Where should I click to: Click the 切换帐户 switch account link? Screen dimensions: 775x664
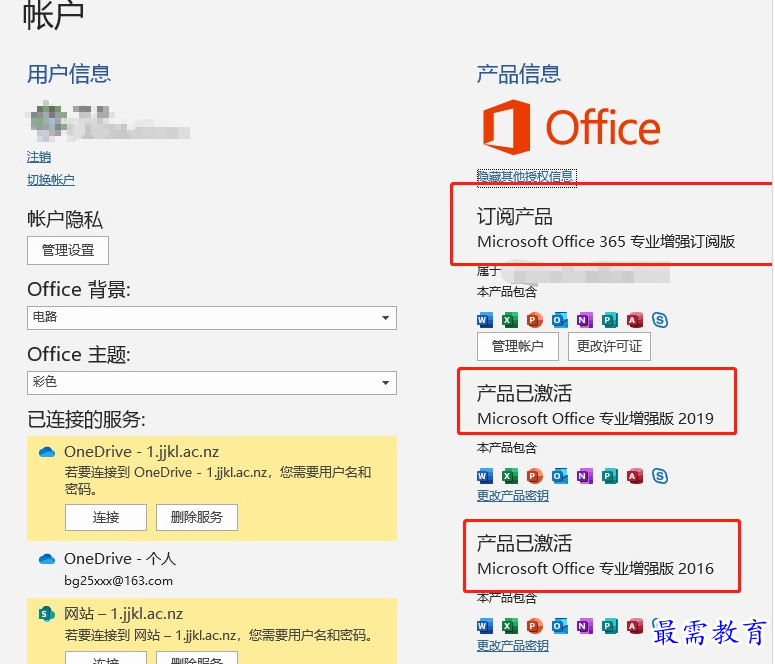click(x=51, y=180)
